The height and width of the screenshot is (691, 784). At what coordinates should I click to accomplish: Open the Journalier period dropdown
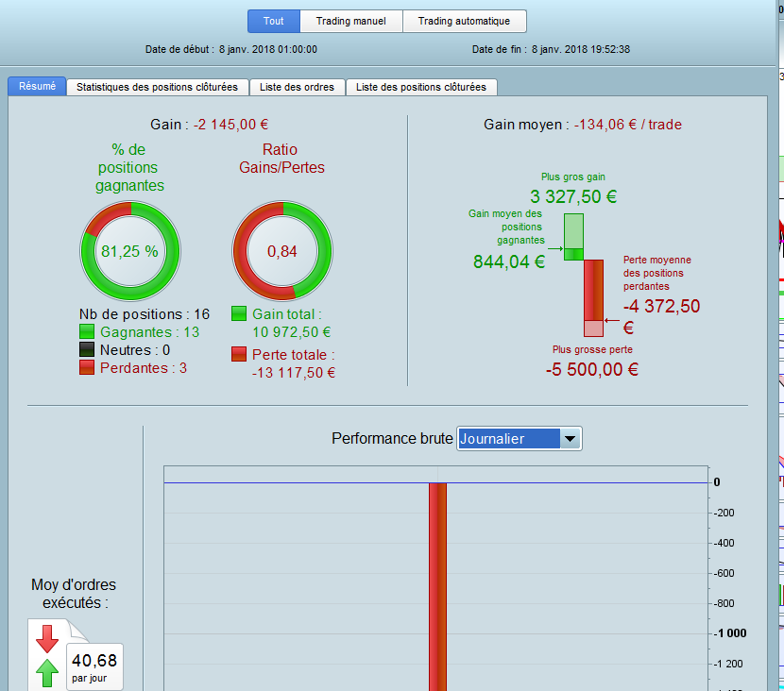click(x=519, y=439)
